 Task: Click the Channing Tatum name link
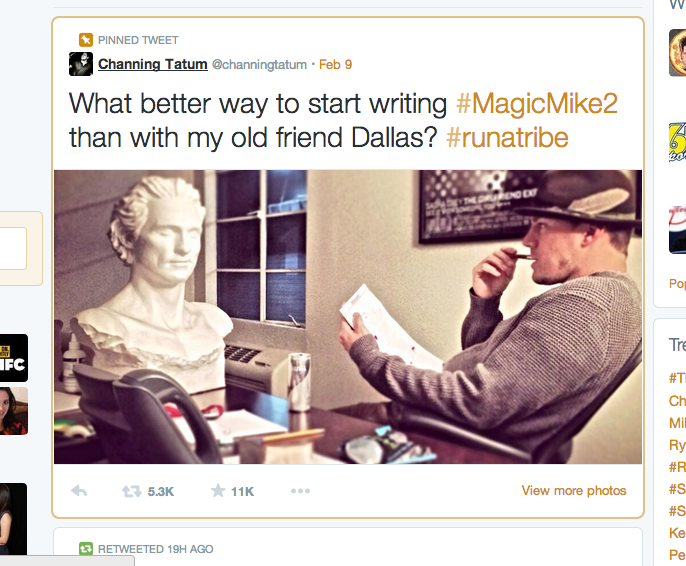pos(153,64)
